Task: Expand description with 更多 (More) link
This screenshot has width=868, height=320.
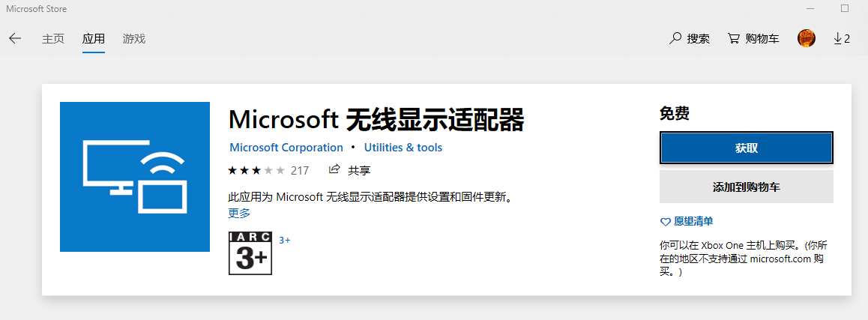Action: 239,213
